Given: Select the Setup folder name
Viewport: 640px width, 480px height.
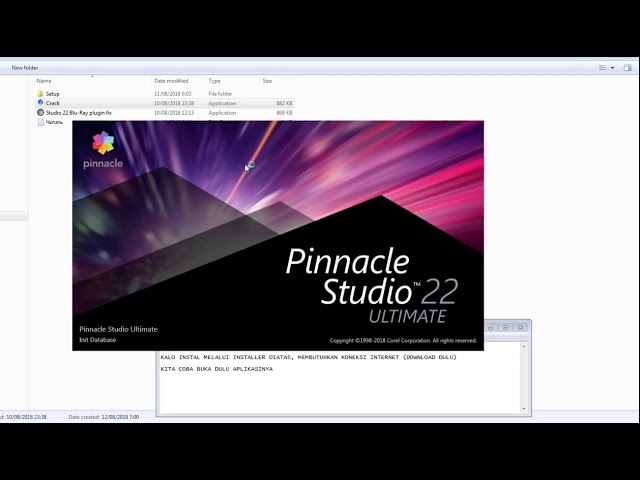Looking at the screenshot, I should coord(53,94).
